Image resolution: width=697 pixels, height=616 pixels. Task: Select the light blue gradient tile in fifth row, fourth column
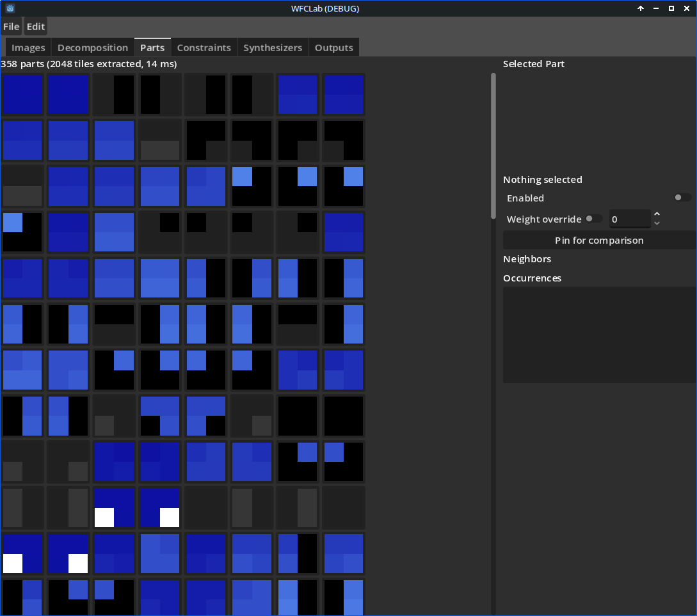[x=160, y=278]
